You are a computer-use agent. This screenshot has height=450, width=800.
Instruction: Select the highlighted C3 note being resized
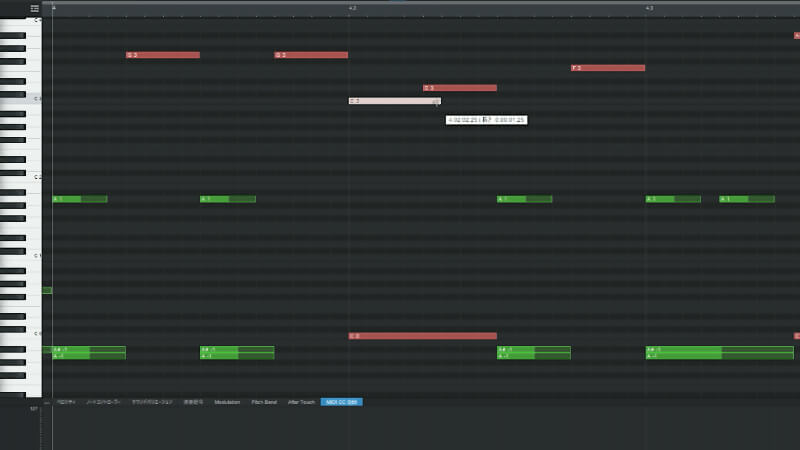coord(394,101)
